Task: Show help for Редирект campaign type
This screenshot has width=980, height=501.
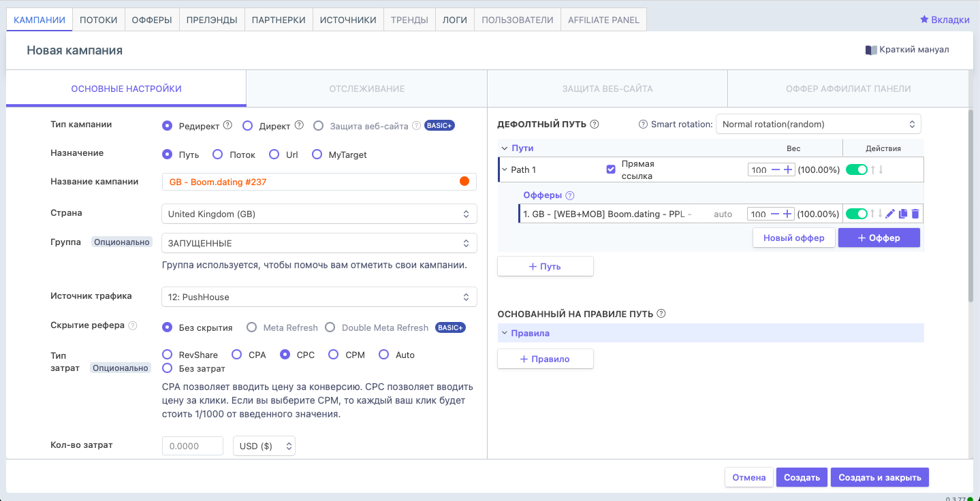Action: [227, 125]
